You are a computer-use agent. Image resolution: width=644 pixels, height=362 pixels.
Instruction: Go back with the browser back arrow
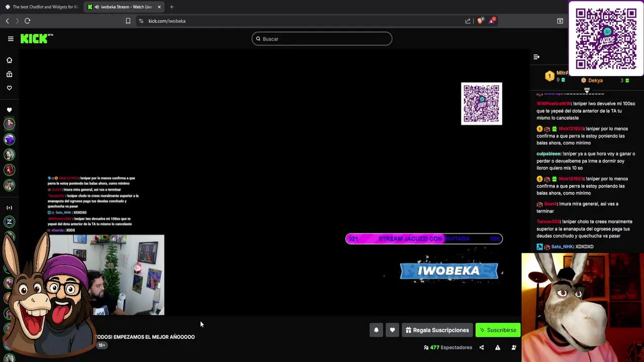click(x=8, y=21)
